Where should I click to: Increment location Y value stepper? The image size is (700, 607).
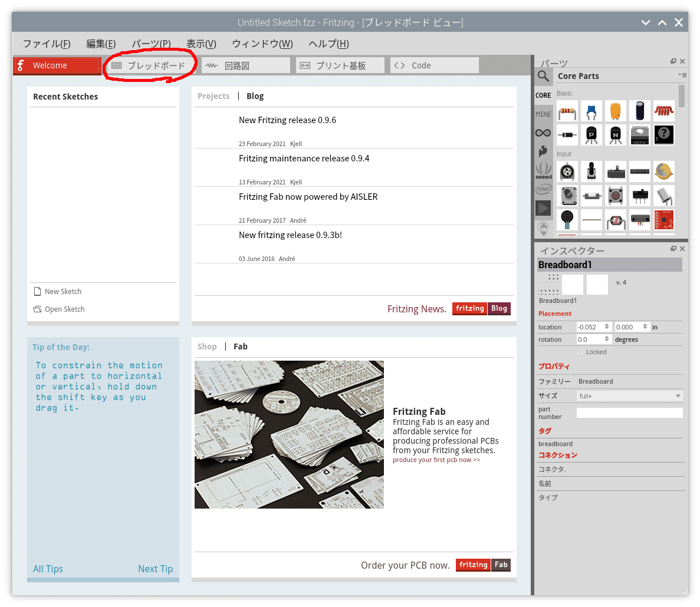click(x=645, y=325)
